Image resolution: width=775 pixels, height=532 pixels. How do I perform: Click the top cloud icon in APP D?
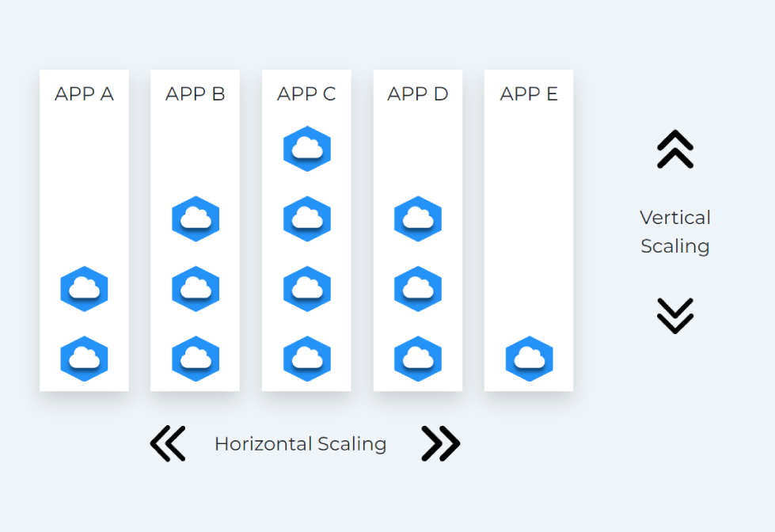418,218
